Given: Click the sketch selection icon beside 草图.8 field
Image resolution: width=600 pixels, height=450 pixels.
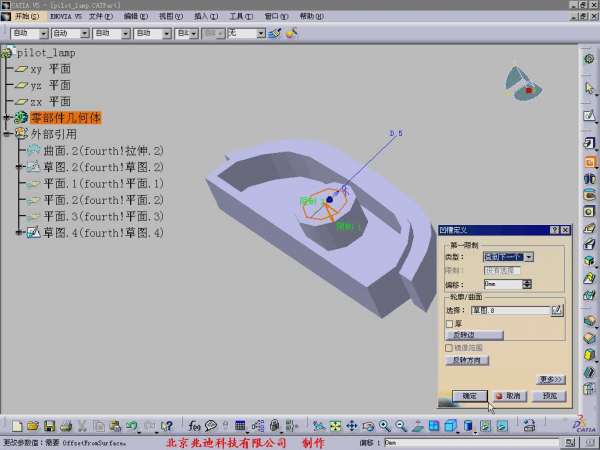Looking at the screenshot, I should click(557, 311).
